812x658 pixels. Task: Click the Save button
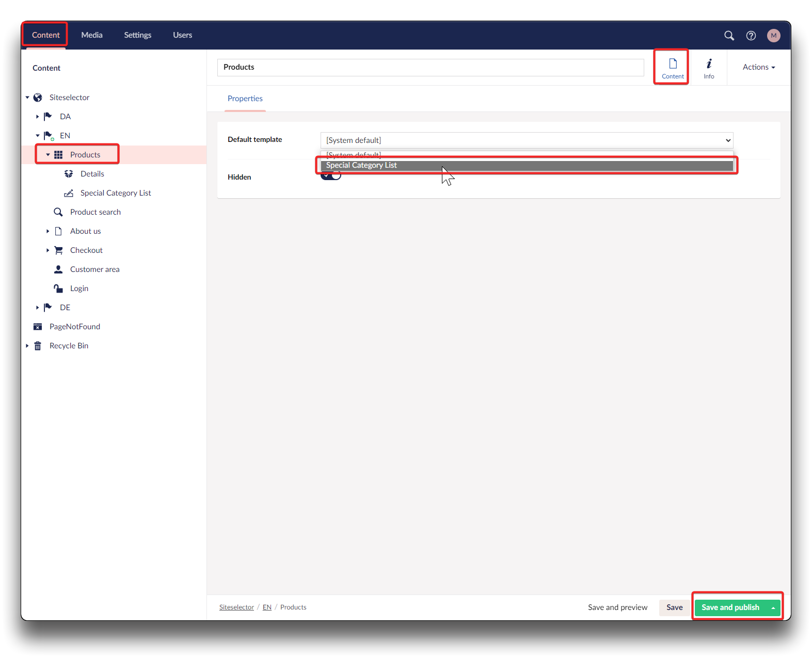674,607
